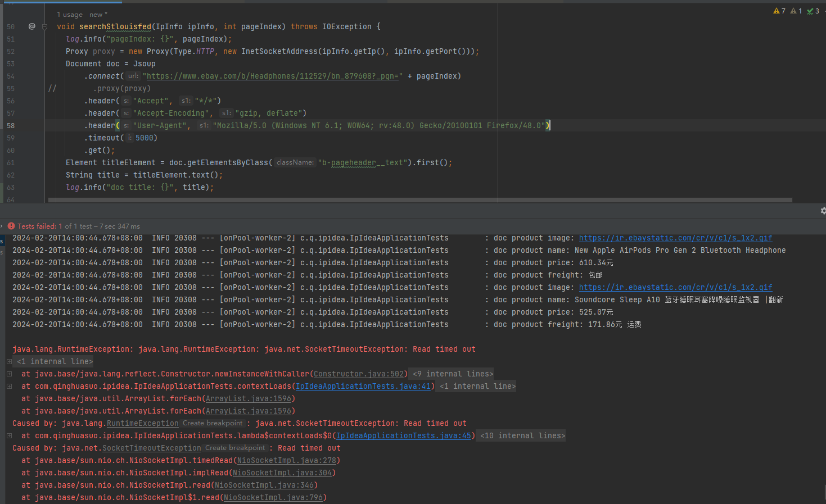Open the second ebaystatic s_1x2.gif link
This screenshot has height=504, width=826.
(x=675, y=287)
